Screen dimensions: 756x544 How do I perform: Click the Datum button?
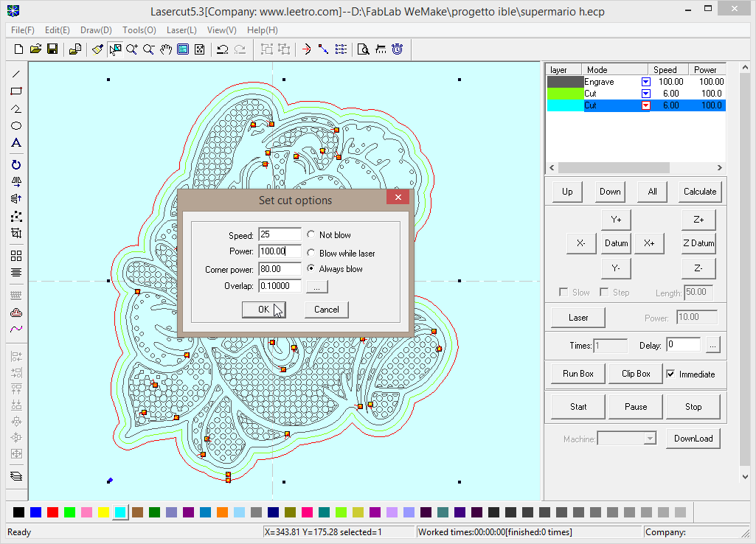click(616, 243)
